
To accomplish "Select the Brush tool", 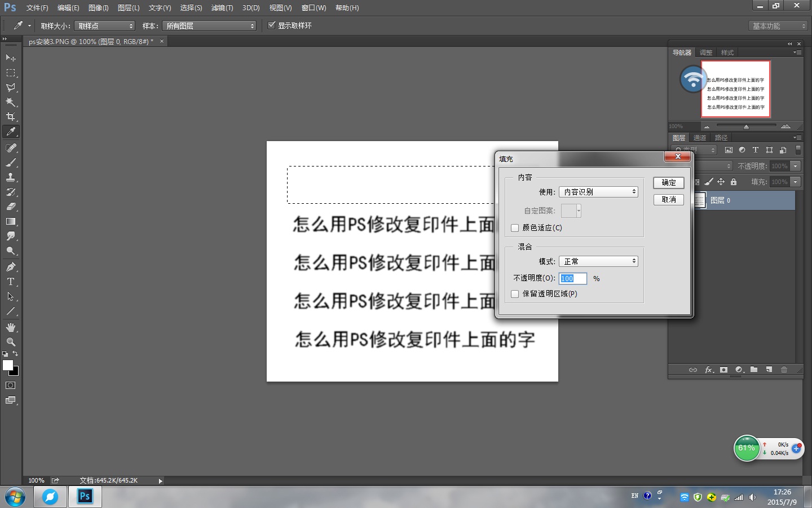I will (x=11, y=163).
